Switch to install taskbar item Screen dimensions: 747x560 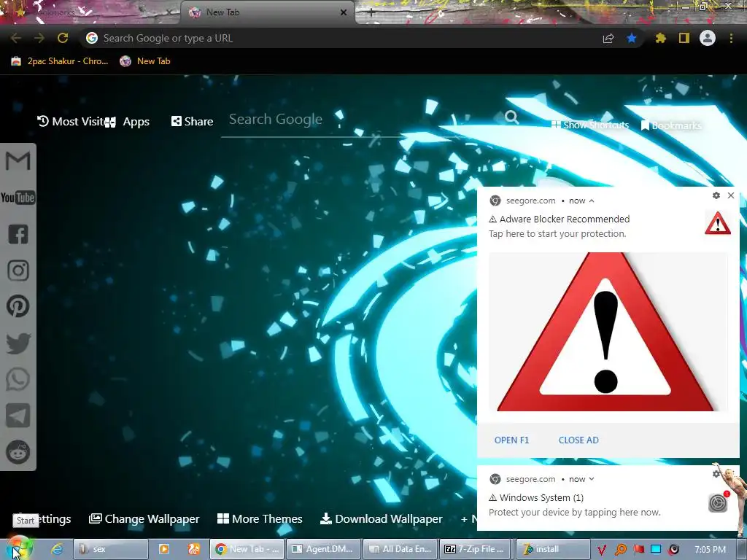pyautogui.click(x=552, y=549)
